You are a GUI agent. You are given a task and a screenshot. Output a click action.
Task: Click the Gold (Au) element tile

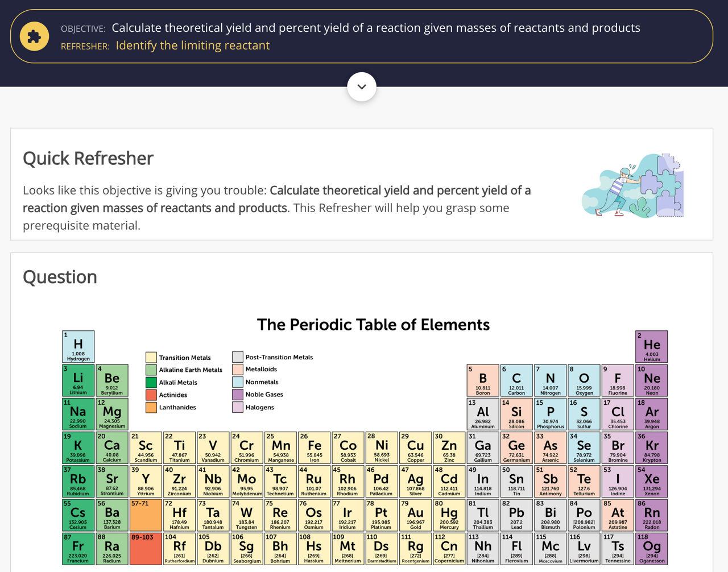pyautogui.click(x=415, y=515)
